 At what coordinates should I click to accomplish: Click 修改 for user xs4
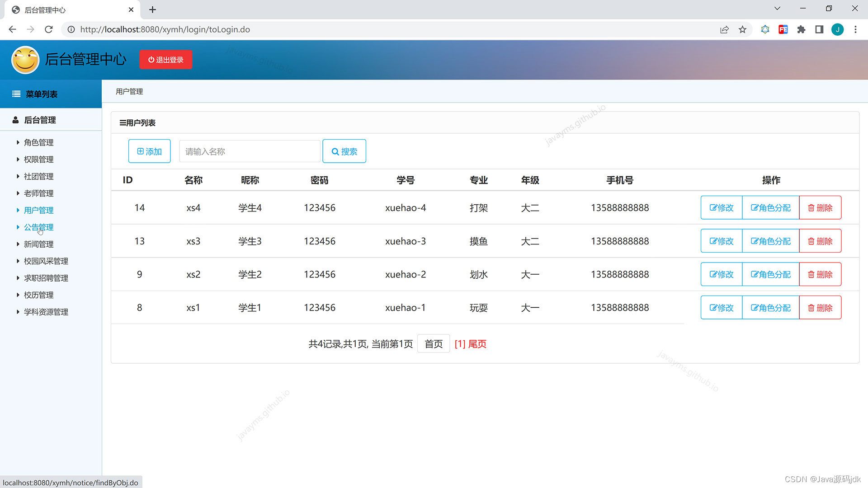pyautogui.click(x=722, y=208)
